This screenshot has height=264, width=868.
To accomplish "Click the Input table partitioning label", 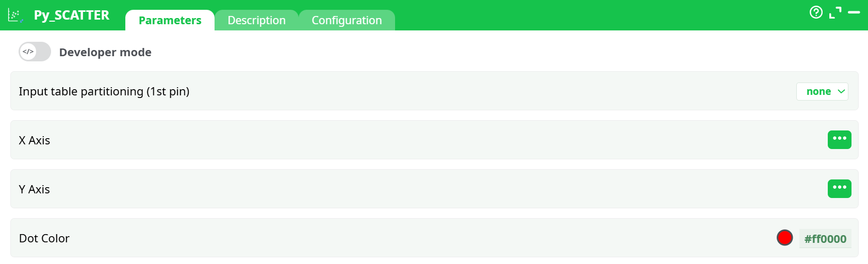I will click(104, 91).
